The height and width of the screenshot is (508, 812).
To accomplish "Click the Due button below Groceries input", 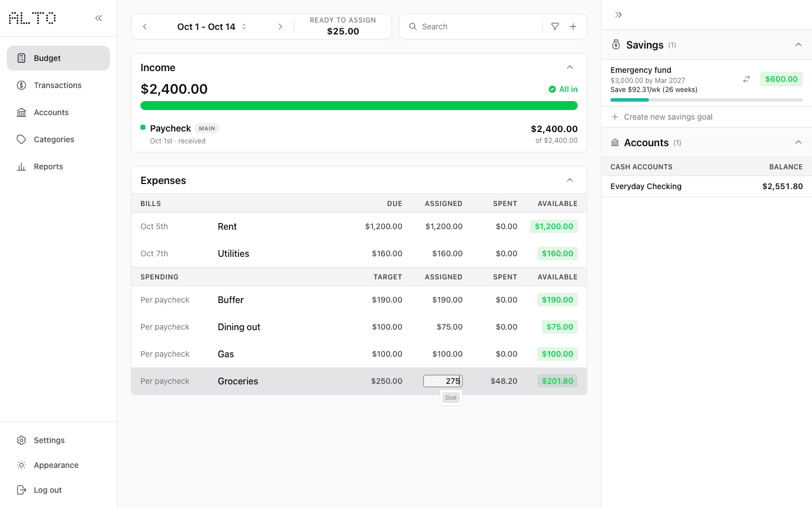I will pos(451,398).
